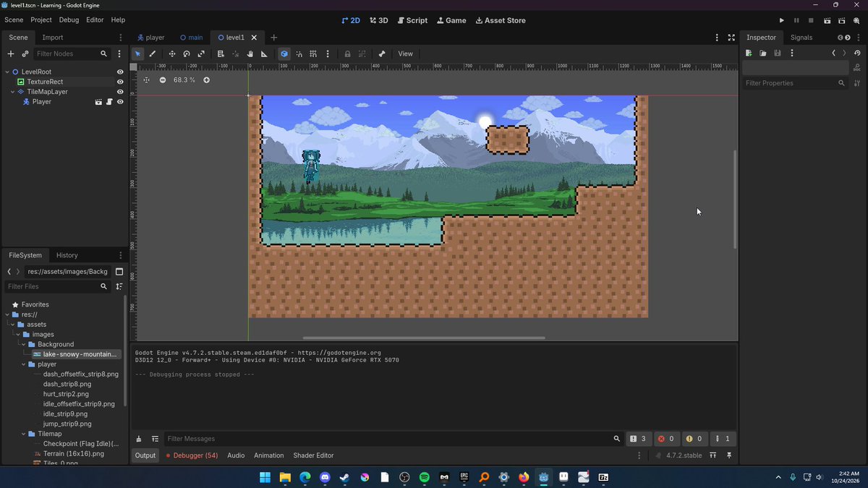Toggle error messages filter showing 0
The image size is (868, 488).
click(666, 439)
